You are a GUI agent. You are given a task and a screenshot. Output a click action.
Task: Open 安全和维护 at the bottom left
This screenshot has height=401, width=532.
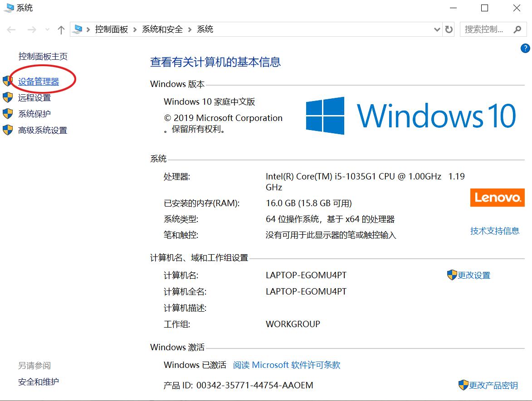point(38,382)
